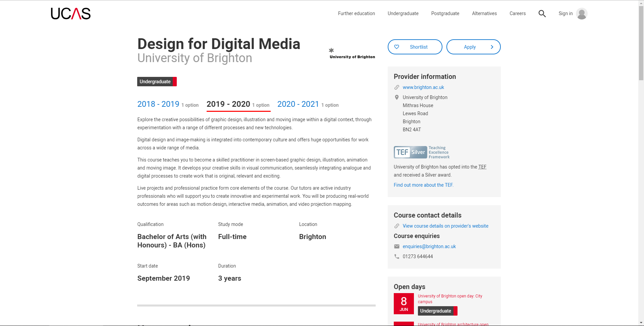
Task: Open search with the magnifier icon
Action: click(542, 14)
